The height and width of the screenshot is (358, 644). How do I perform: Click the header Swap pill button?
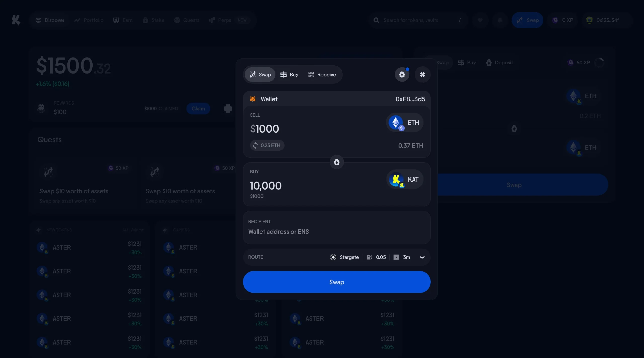(x=527, y=20)
